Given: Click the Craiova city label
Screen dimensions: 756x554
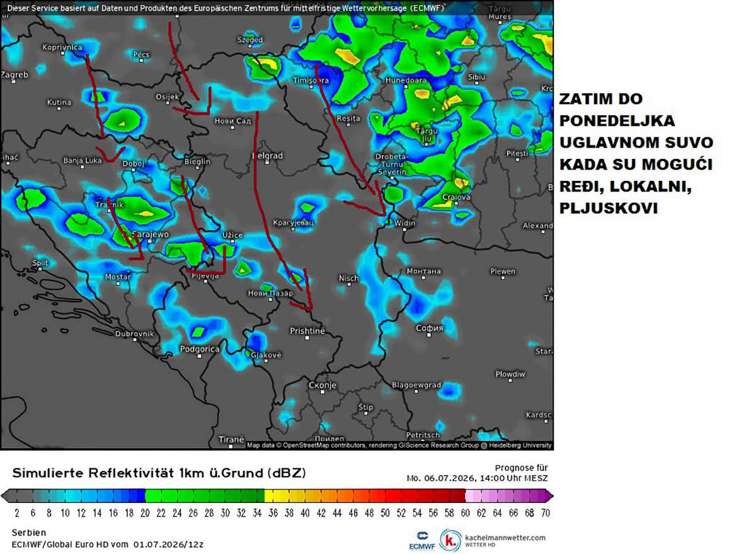Looking at the screenshot, I should click(457, 197).
